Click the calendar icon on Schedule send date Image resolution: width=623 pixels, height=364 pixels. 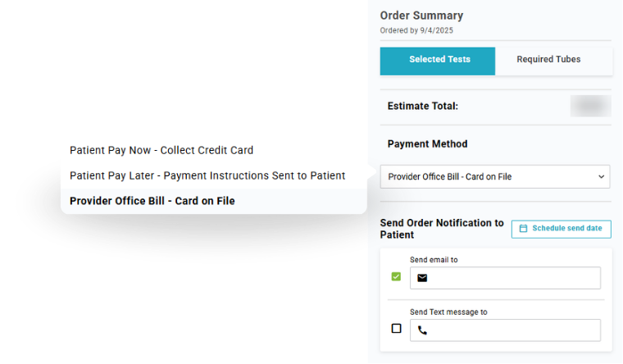point(523,229)
